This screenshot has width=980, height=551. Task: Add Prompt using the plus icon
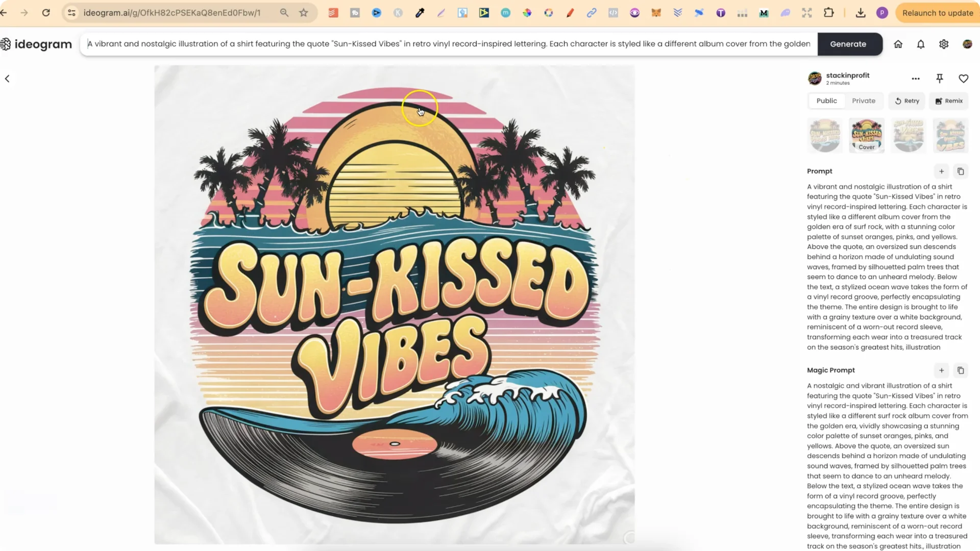click(x=942, y=171)
